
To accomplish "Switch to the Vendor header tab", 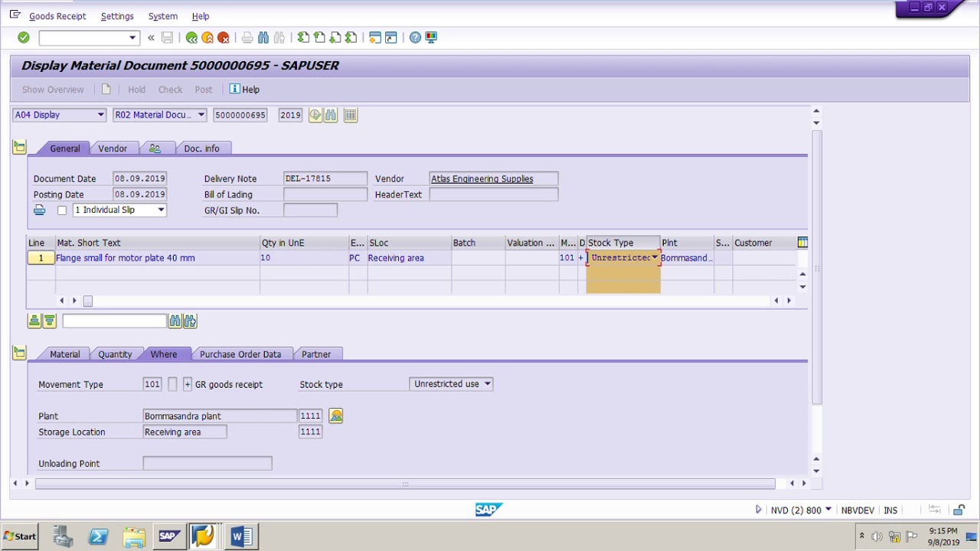I will tap(113, 148).
